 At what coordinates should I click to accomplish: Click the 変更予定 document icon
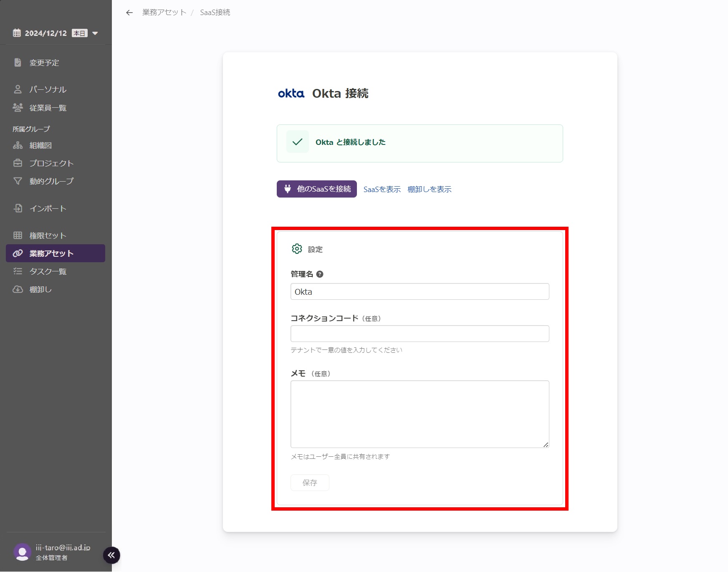(18, 63)
